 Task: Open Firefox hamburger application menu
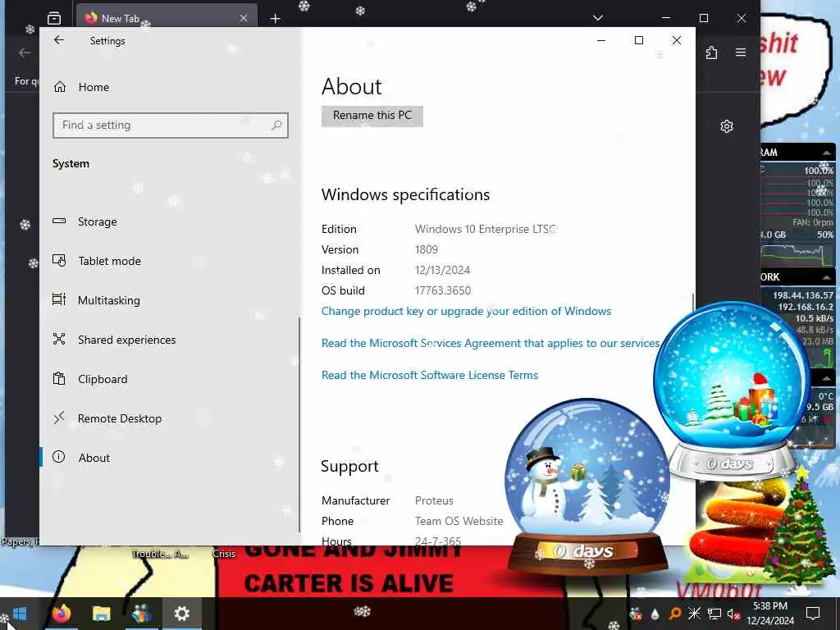coord(741,52)
